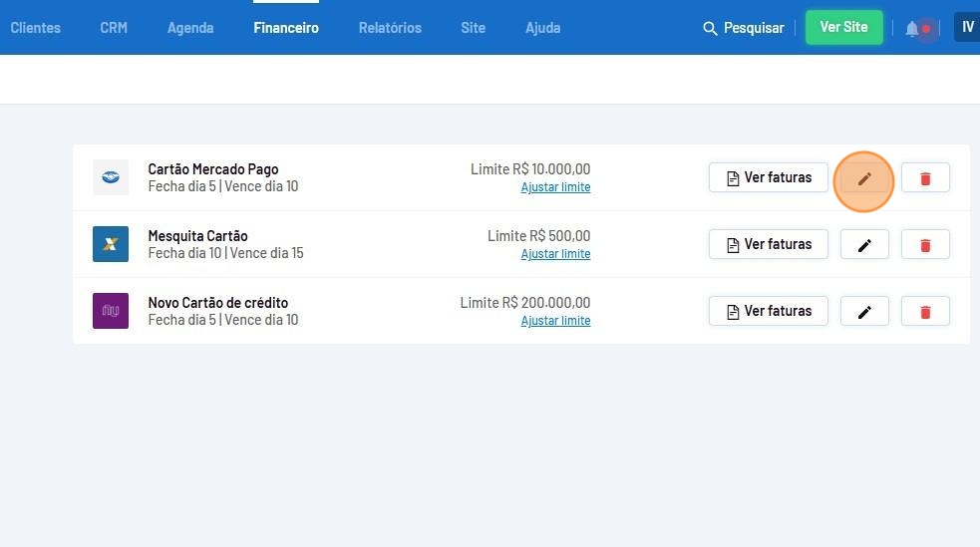Screen dimensions: 980x547
Task: Adjust limit of Novo Cartão de crédito
Action: pos(555,321)
